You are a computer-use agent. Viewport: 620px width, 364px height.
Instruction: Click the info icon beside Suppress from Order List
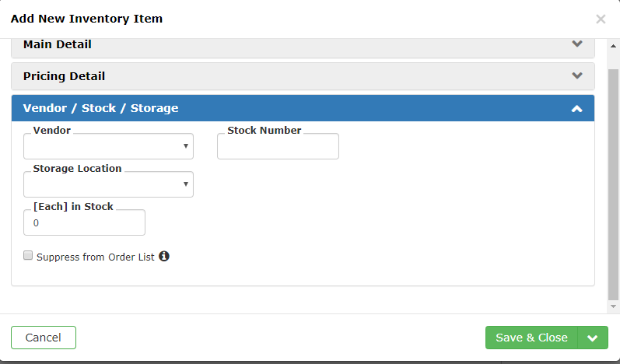click(164, 256)
